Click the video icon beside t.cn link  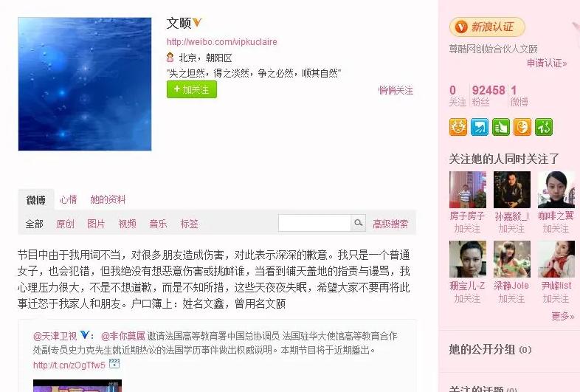click(x=114, y=364)
